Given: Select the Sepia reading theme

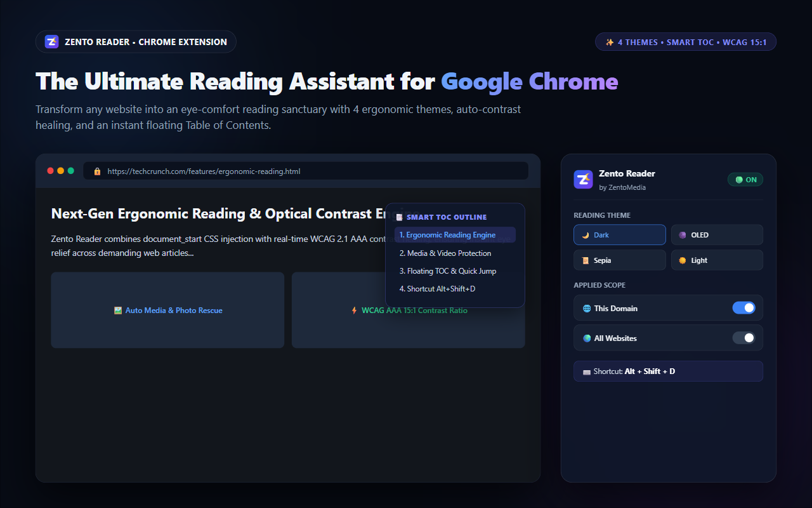Looking at the screenshot, I should click(x=620, y=260).
